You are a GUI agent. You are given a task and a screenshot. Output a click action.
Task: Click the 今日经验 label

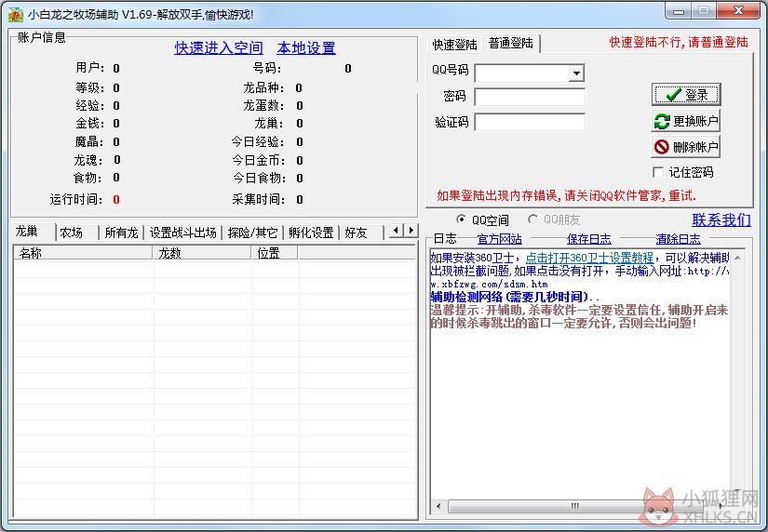[258, 142]
